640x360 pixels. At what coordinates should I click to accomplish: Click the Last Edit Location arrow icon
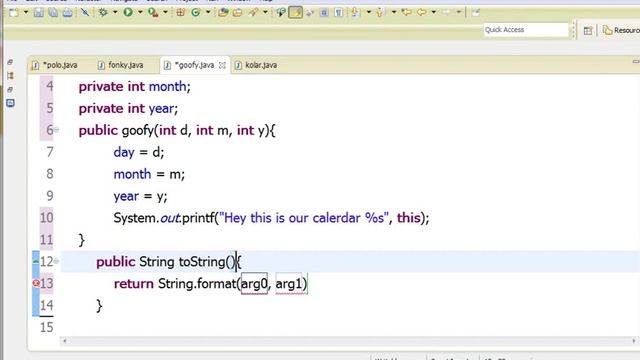407,13
